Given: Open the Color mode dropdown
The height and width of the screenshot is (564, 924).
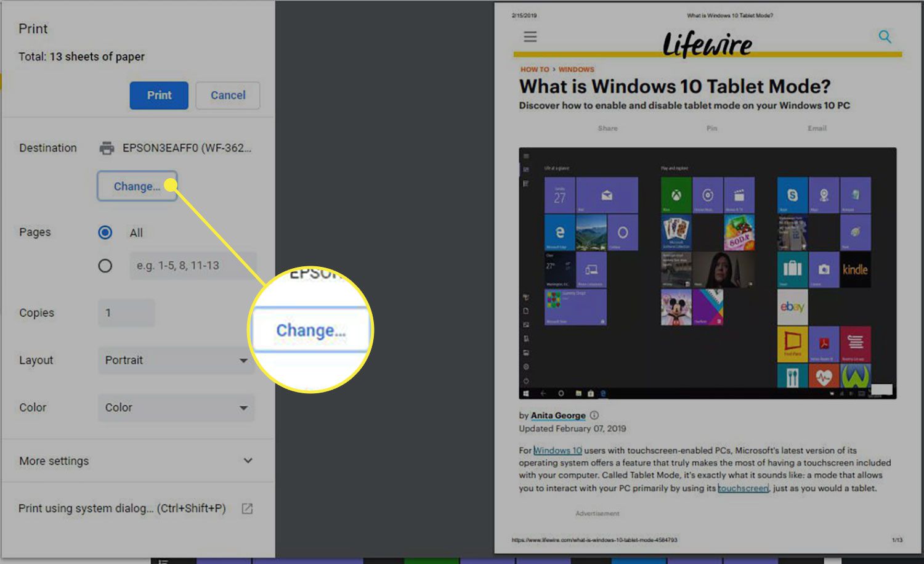Looking at the screenshot, I should pos(176,407).
